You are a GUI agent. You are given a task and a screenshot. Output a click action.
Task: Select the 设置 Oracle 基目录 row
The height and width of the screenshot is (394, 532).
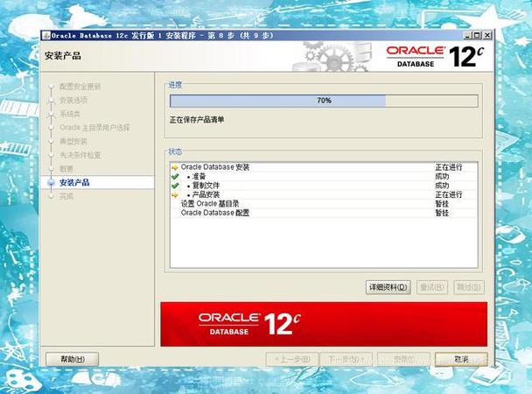tap(324, 204)
